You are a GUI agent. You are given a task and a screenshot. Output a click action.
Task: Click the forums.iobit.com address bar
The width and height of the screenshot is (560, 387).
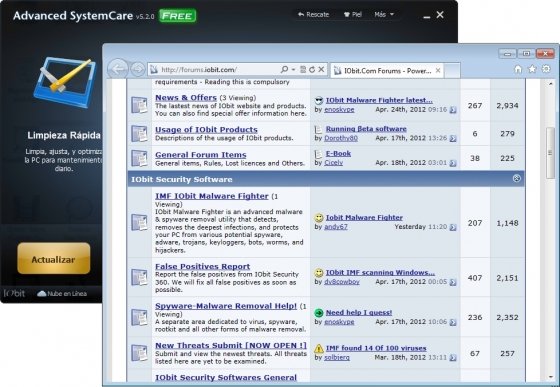[214, 70]
